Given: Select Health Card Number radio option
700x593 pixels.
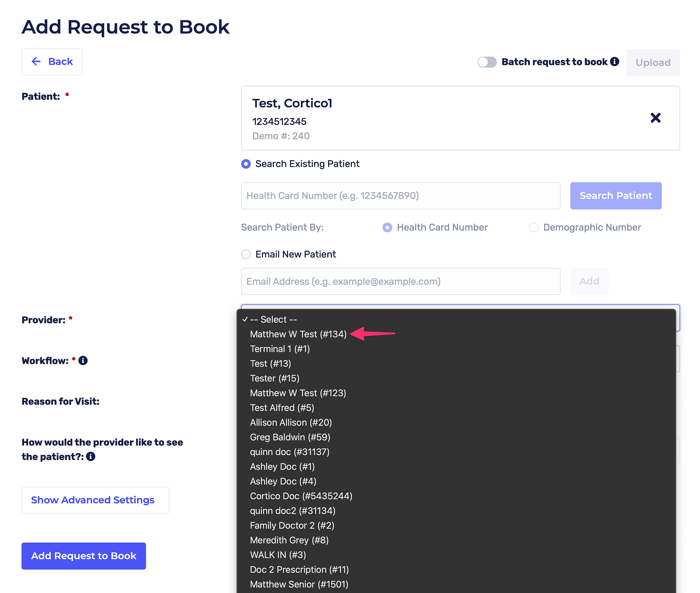Looking at the screenshot, I should tap(387, 228).
